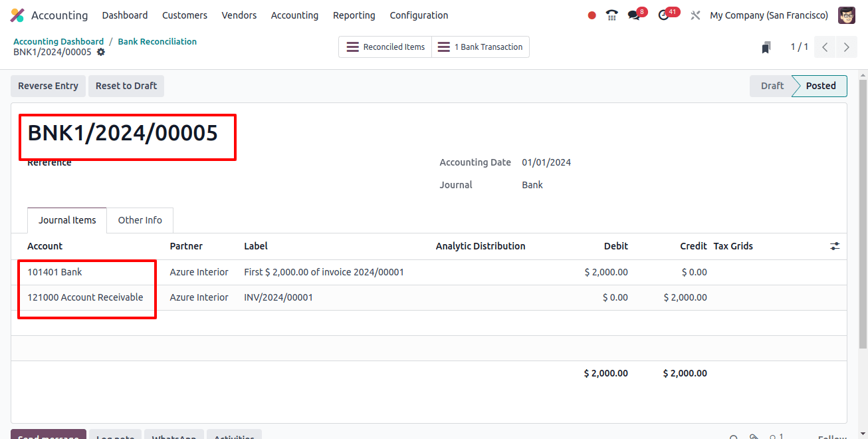Click the Draft status stage

point(772,86)
